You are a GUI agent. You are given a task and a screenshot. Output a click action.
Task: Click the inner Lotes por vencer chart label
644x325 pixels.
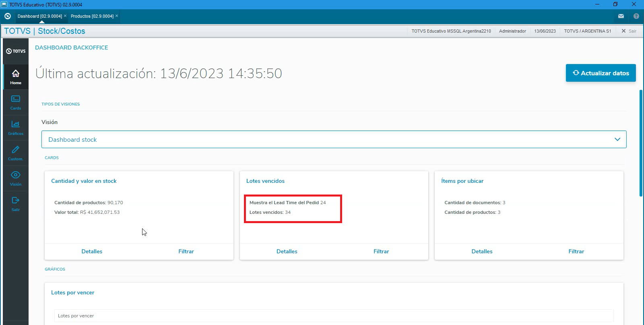(x=76, y=316)
